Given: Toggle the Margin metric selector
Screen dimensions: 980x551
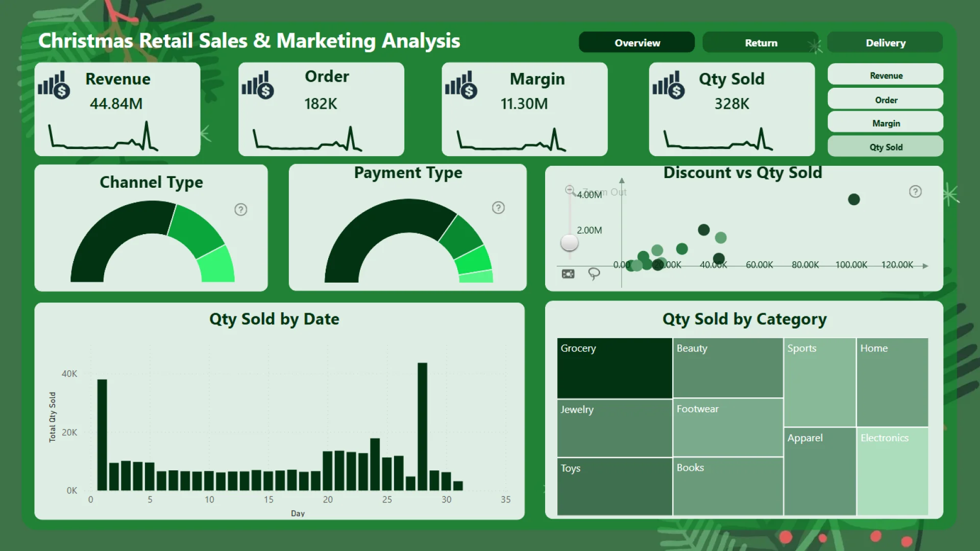Looking at the screenshot, I should [885, 122].
